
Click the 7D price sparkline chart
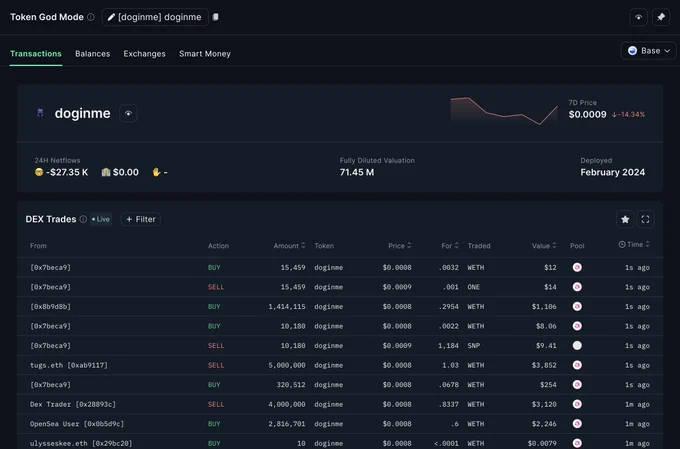[x=504, y=111]
